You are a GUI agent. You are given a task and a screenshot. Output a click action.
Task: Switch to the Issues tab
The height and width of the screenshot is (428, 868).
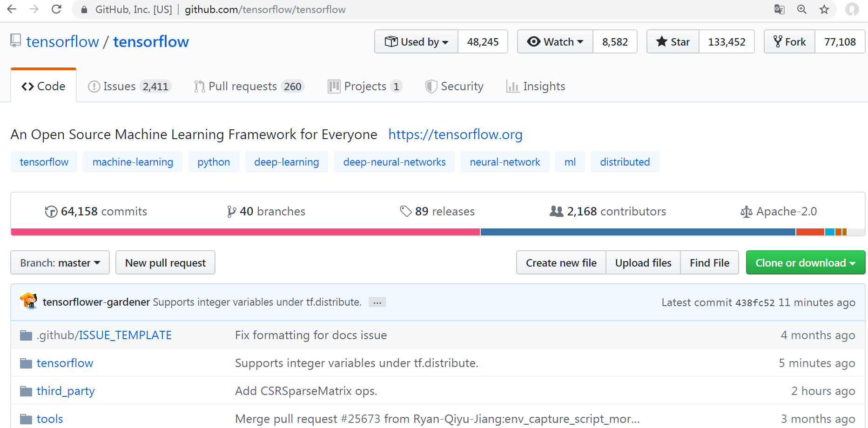coord(129,87)
